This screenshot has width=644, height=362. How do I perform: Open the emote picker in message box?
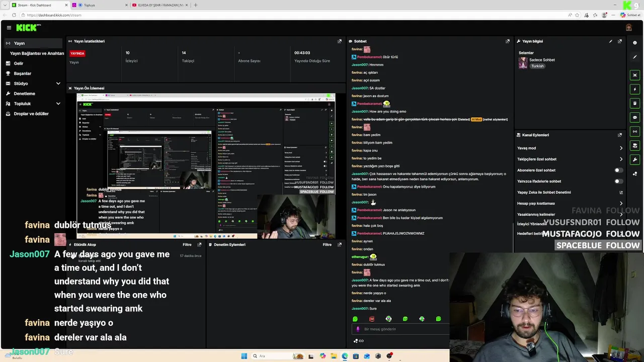[x=358, y=329]
